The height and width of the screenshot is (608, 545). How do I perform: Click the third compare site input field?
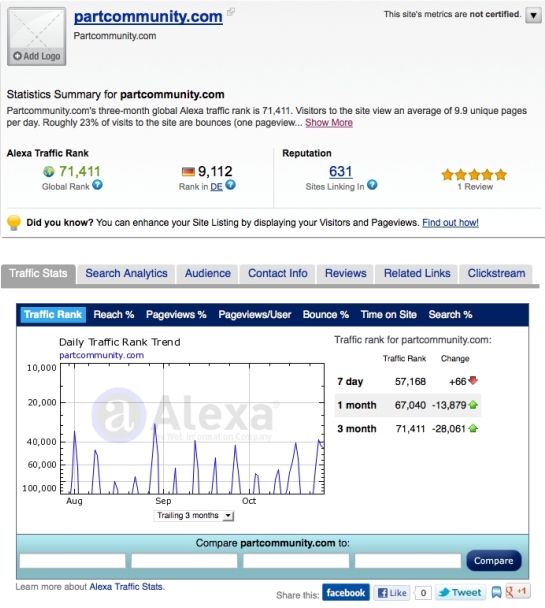pos(296,561)
